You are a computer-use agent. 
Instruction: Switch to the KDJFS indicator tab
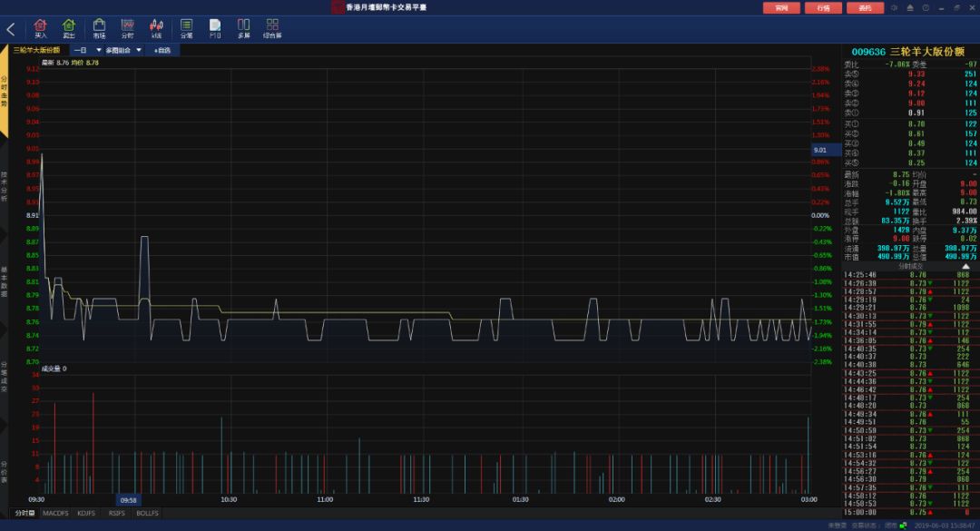coord(86,513)
